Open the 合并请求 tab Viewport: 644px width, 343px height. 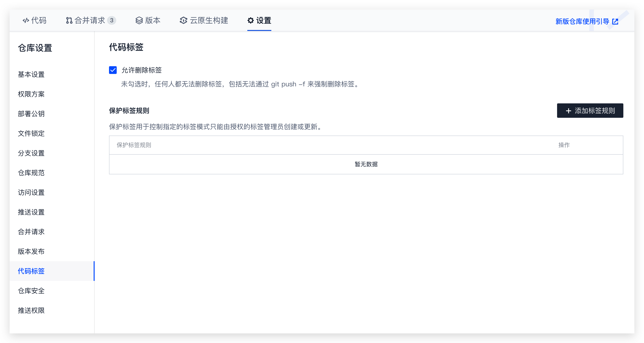pos(91,20)
